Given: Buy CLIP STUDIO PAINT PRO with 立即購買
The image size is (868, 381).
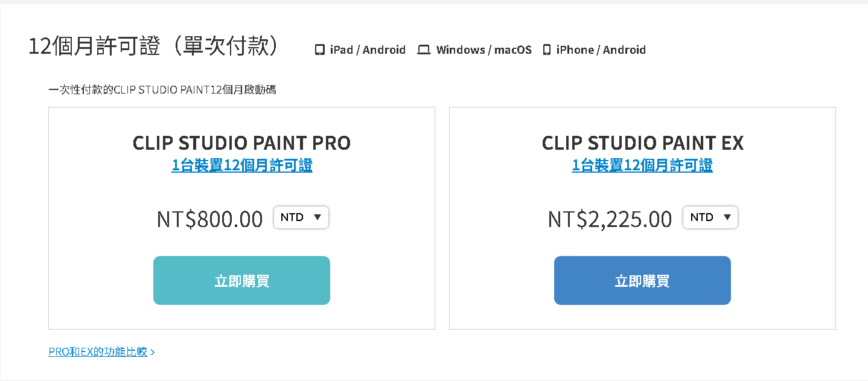Looking at the screenshot, I should pos(241,281).
